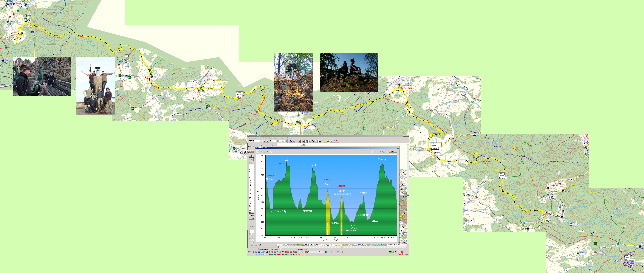Viewport: 644px width, 273px height.
Task: Select the Track Draw pencil tool
Action: tap(325, 141)
